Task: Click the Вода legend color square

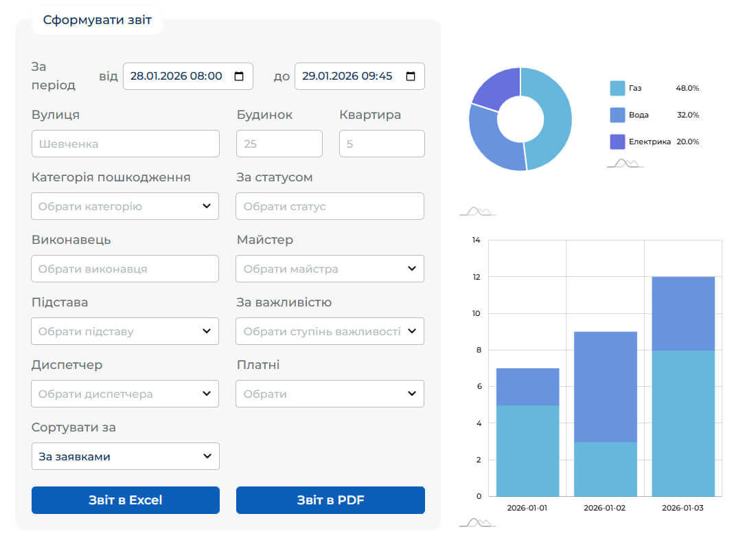Action: click(617, 115)
